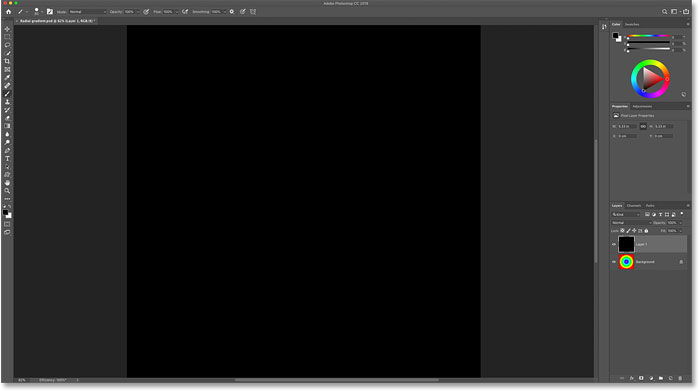This screenshot has width=700, height=392.
Task: Click the width field in Properties
Action: coord(627,126)
